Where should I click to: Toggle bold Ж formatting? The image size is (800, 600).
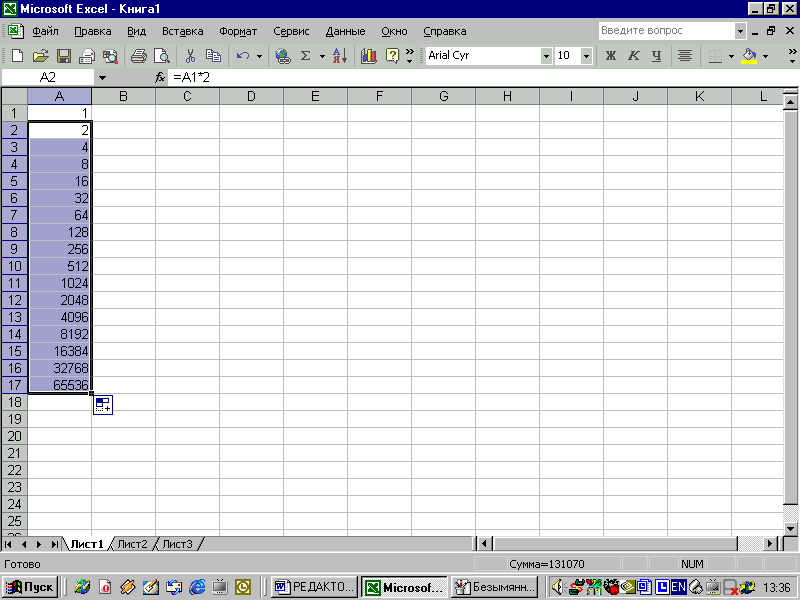(611, 56)
